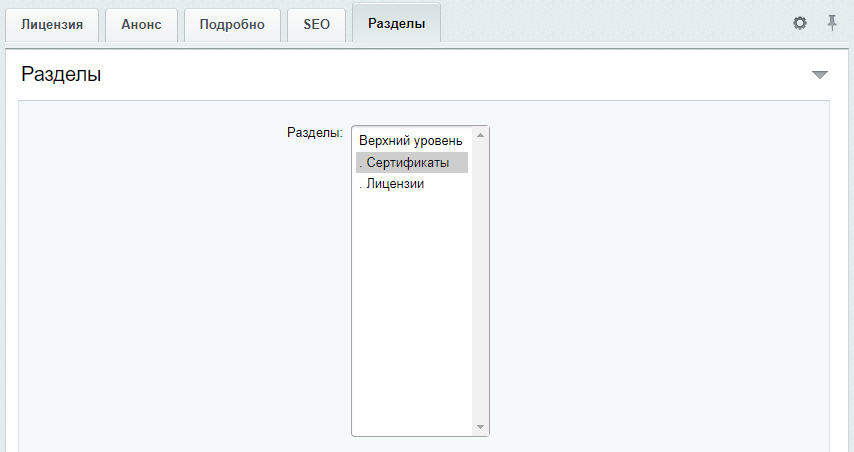Go to the Подробно tab
The height and width of the screenshot is (452, 854).
click(x=232, y=25)
